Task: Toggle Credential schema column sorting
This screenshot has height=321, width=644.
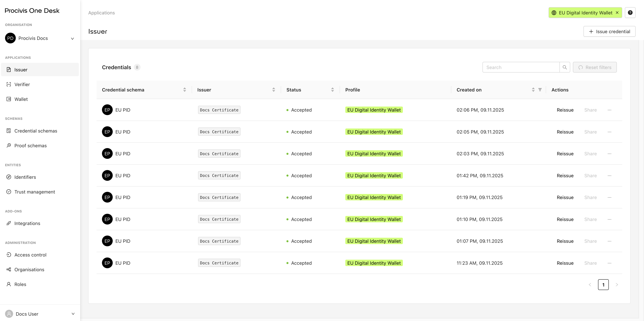Action: (x=184, y=89)
